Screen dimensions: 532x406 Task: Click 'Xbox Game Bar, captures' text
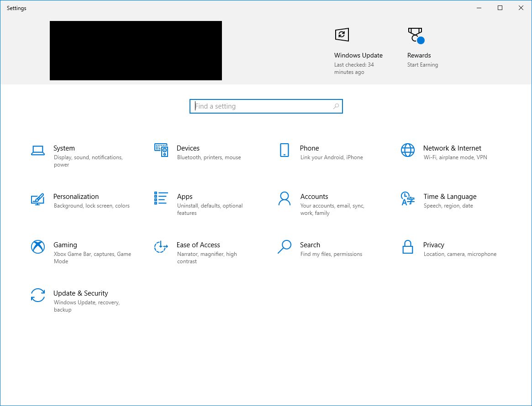pyautogui.click(x=84, y=254)
